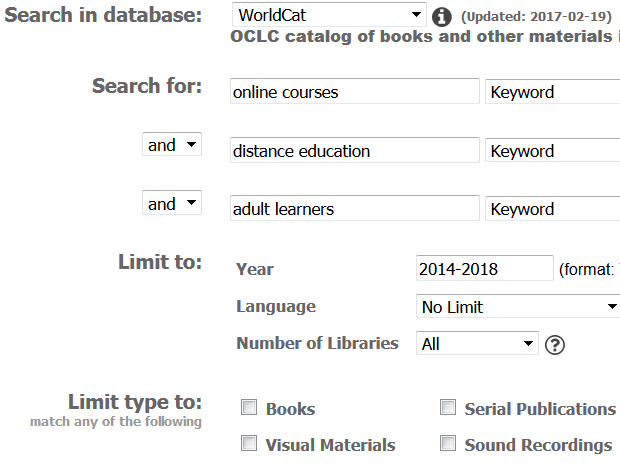This screenshot has width=620, height=463.
Task: Click the 'Visual Materials' label text
Action: pyautogui.click(x=330, y=445)
